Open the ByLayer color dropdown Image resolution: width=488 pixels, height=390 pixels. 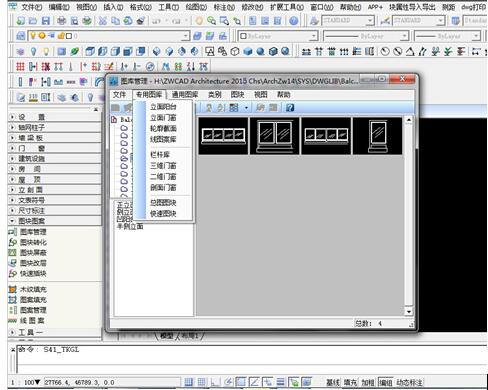click(x=278, y=36)
